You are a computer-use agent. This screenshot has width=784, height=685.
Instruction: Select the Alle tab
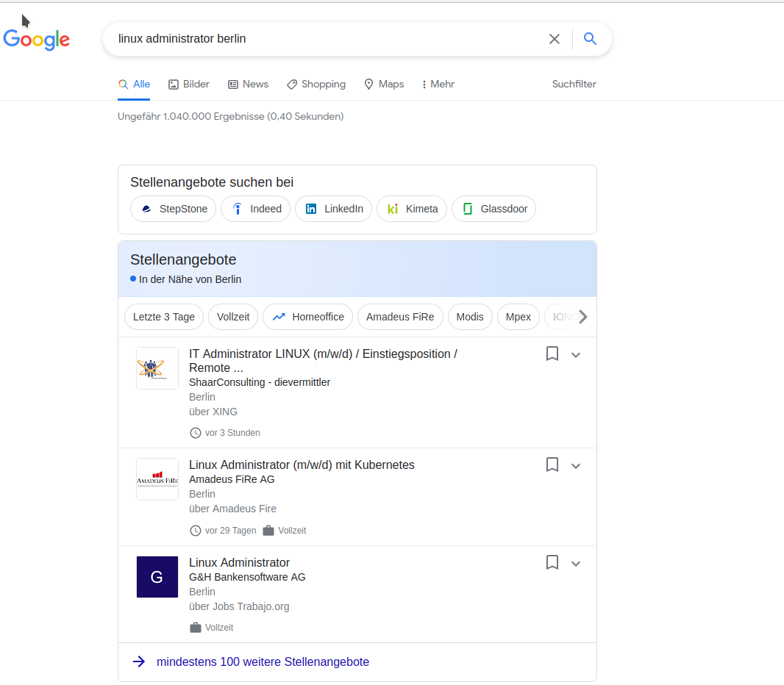(x=134, y=84)
